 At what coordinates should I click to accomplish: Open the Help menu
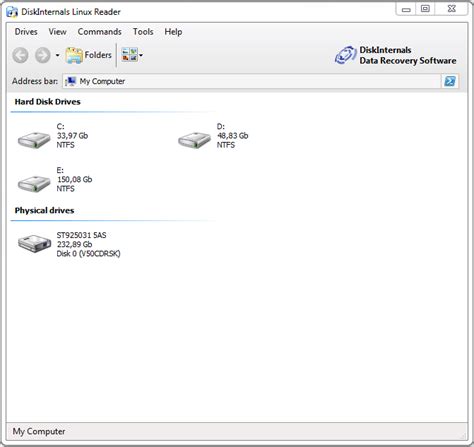pos(173,32)
